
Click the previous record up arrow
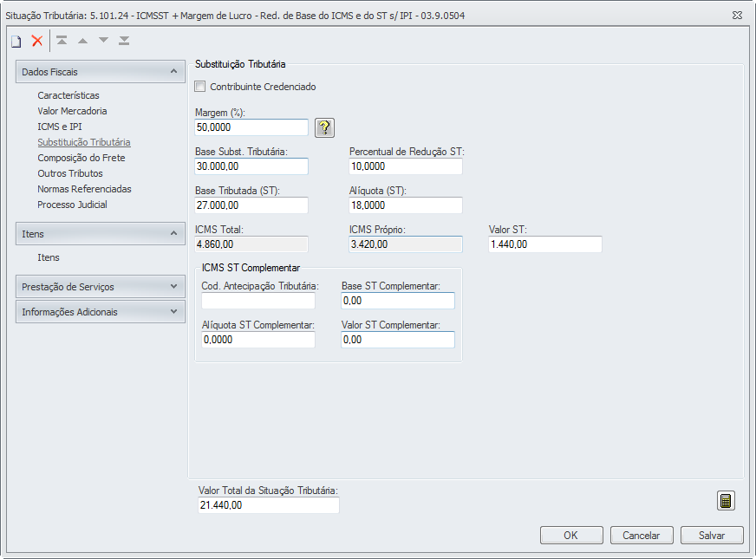pyautogui.click(x=82, y=41)
